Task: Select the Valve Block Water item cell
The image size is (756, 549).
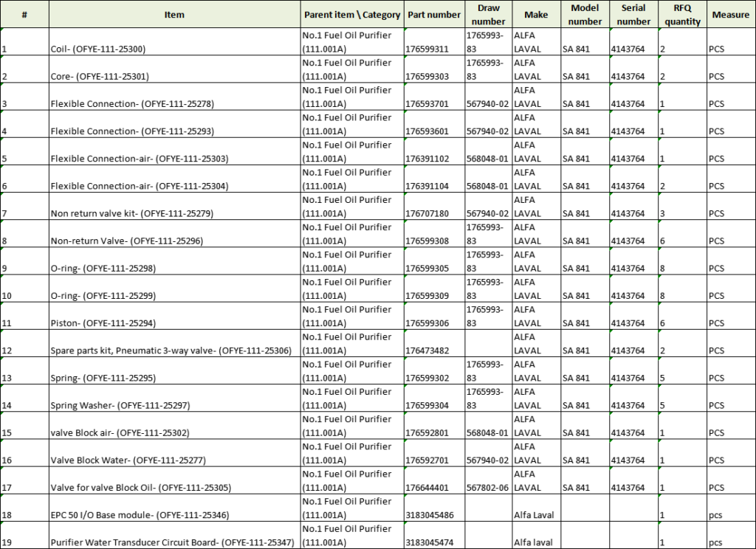Action: point(174,460)
